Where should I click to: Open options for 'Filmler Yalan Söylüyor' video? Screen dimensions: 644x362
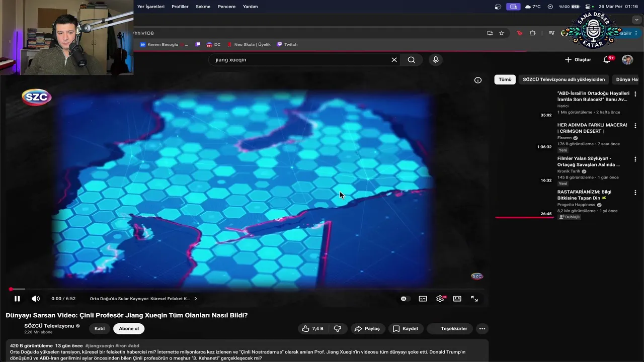(635, 159)
